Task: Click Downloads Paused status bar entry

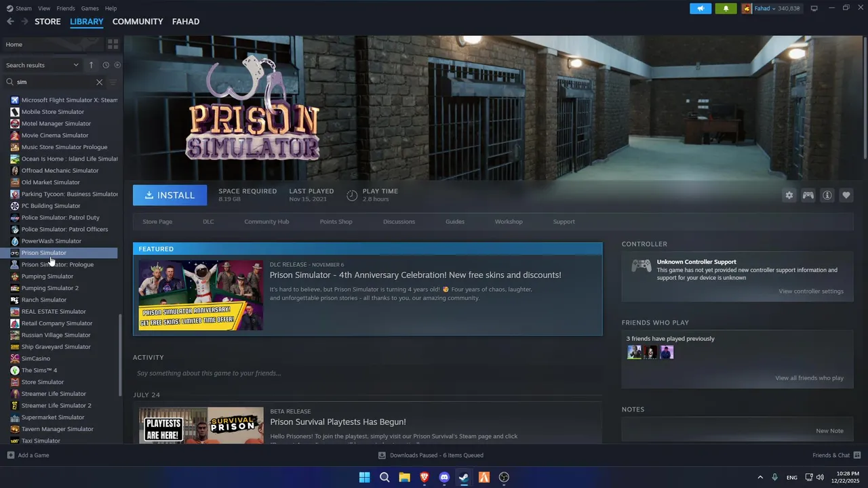Action: pos(431,455)
